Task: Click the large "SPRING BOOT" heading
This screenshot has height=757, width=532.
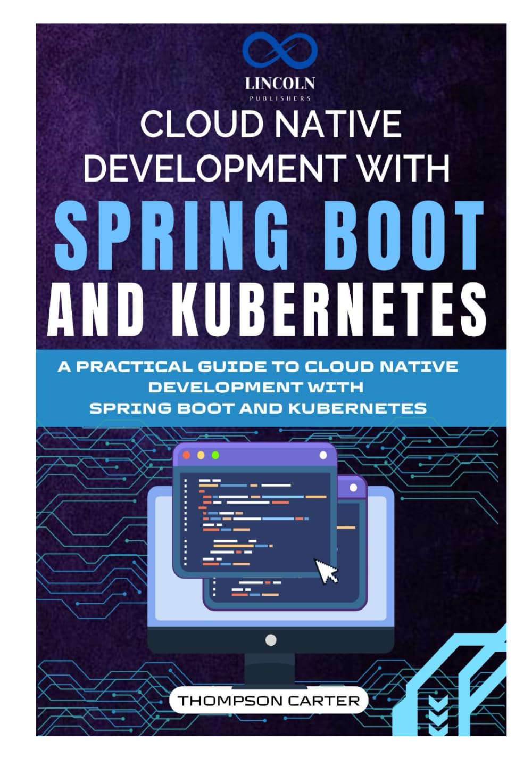Action: (x=269, y=235)
